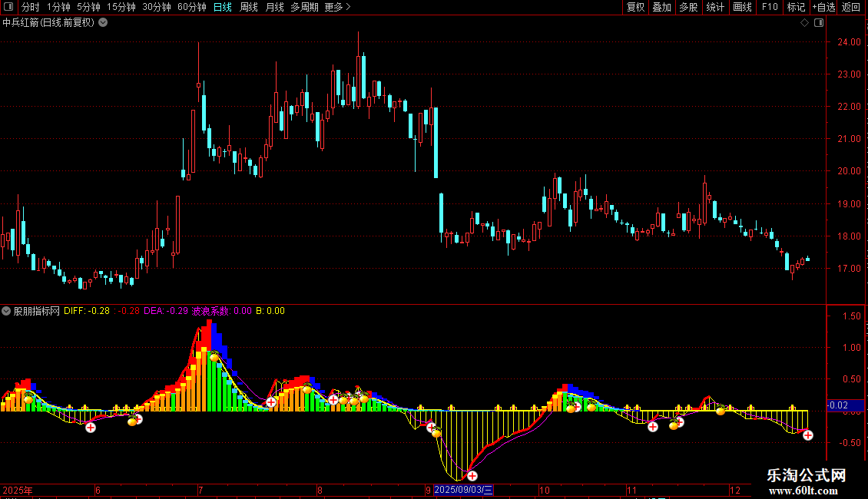Click the plus signal at the indicator's lowest trough

click(x=472, y=476)
